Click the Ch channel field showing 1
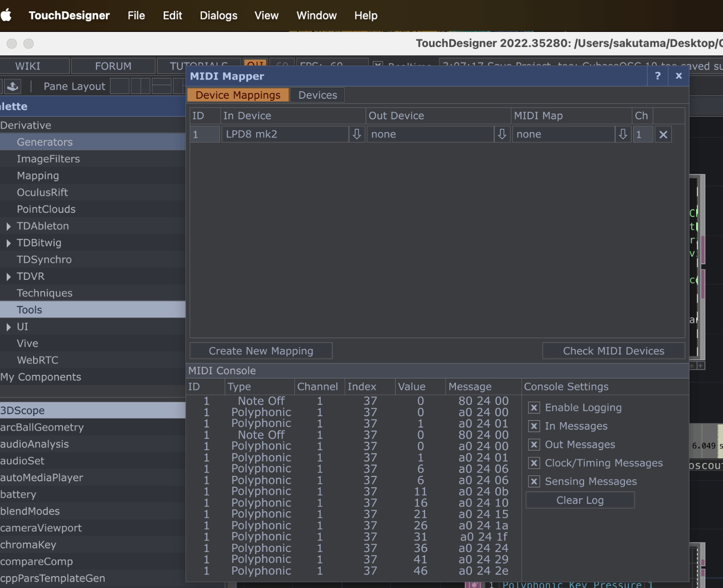Image resolution: width=723 pixels, height=588 pixels. pyautogui.click(x=643, y=134)
